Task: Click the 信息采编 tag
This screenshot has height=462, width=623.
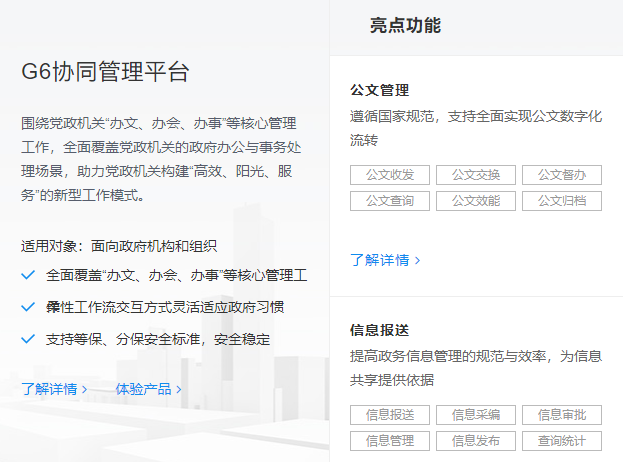Action: coord(475,415)
